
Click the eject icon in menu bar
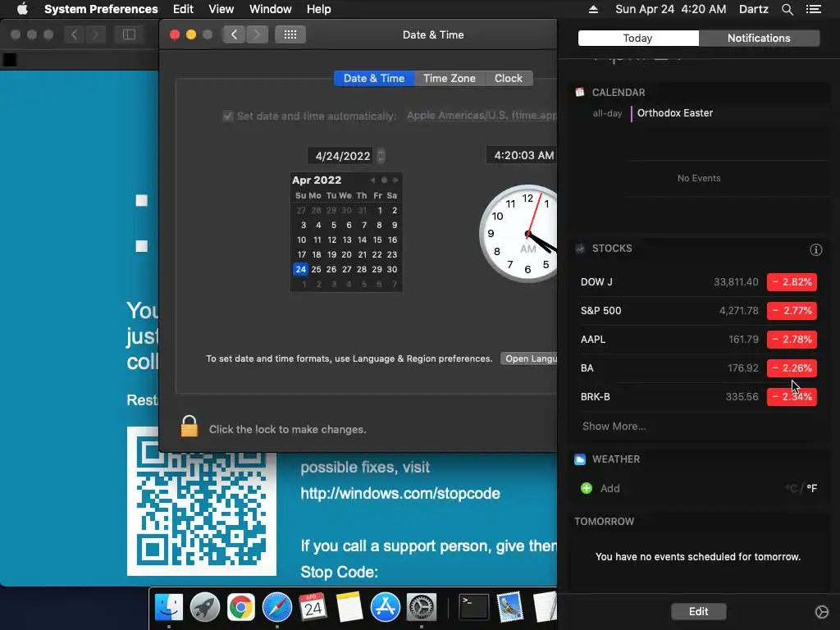(593, 9)
